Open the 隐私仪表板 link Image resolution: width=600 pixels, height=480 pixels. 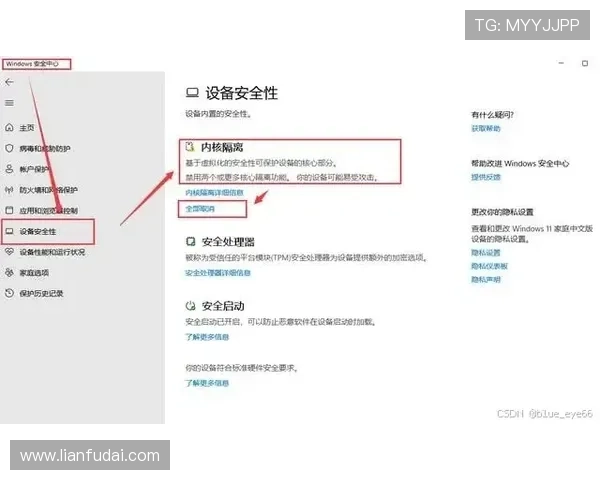(489, 266)
